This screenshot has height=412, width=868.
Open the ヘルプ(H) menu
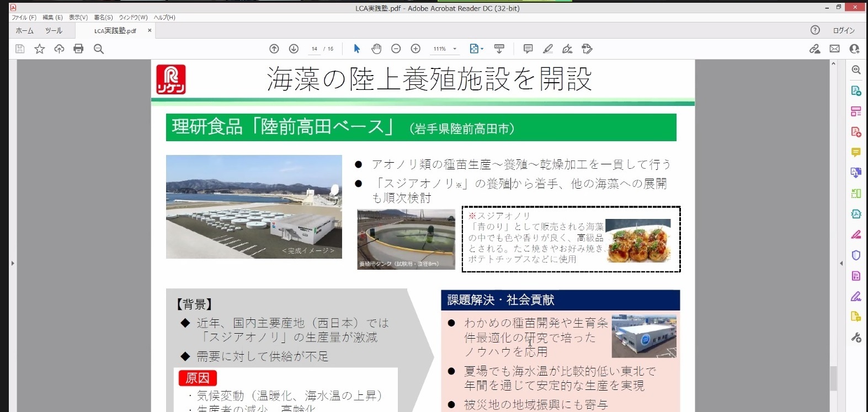pyautogui.click(x=164, y=18)
